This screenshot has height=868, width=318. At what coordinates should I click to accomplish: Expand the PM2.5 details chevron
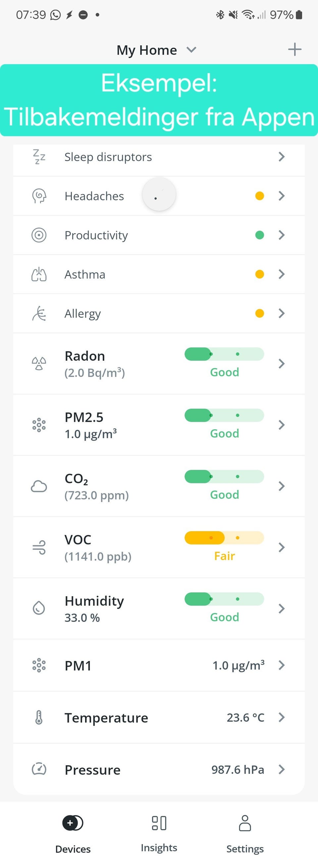[x=282, y=425]
